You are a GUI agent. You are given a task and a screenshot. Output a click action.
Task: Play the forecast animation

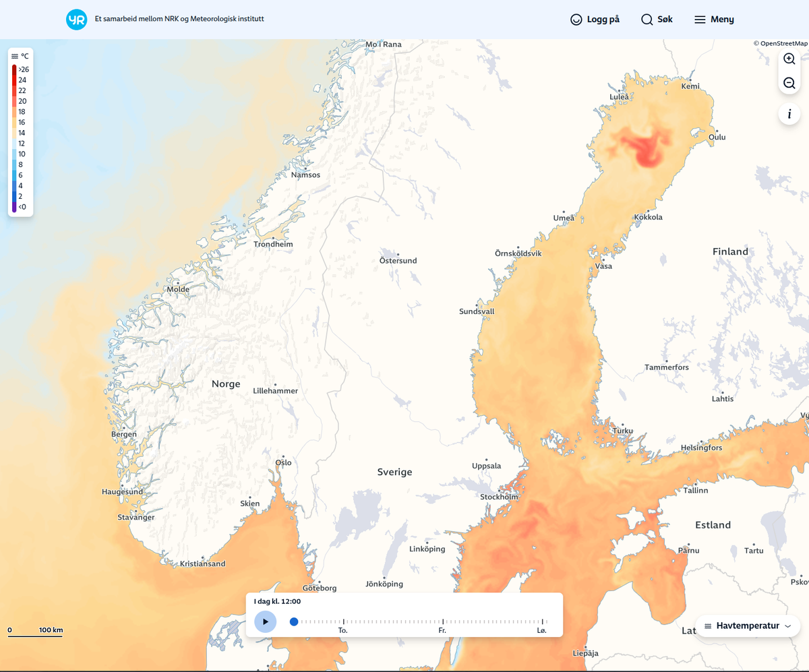coord(265,621)
